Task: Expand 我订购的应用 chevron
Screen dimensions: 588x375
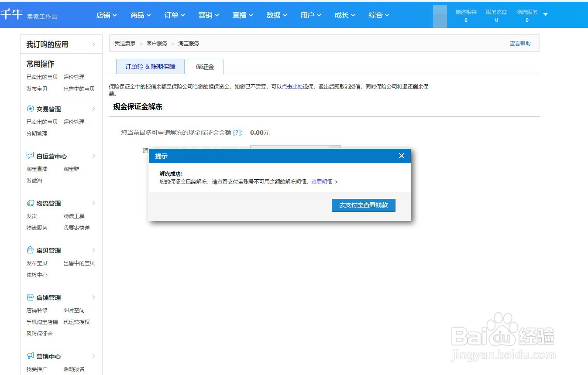Action: coord(93,44)
